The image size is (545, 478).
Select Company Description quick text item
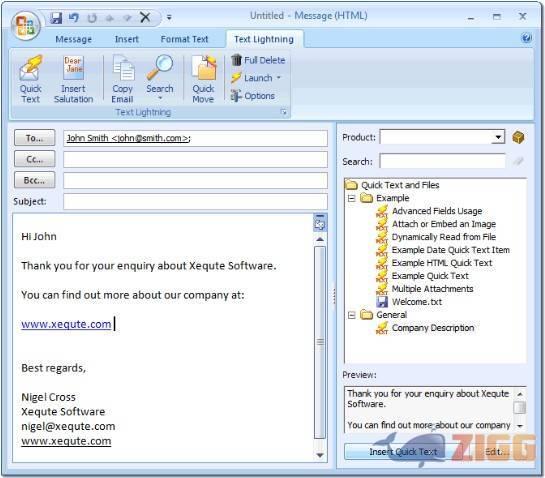[433, 328]
